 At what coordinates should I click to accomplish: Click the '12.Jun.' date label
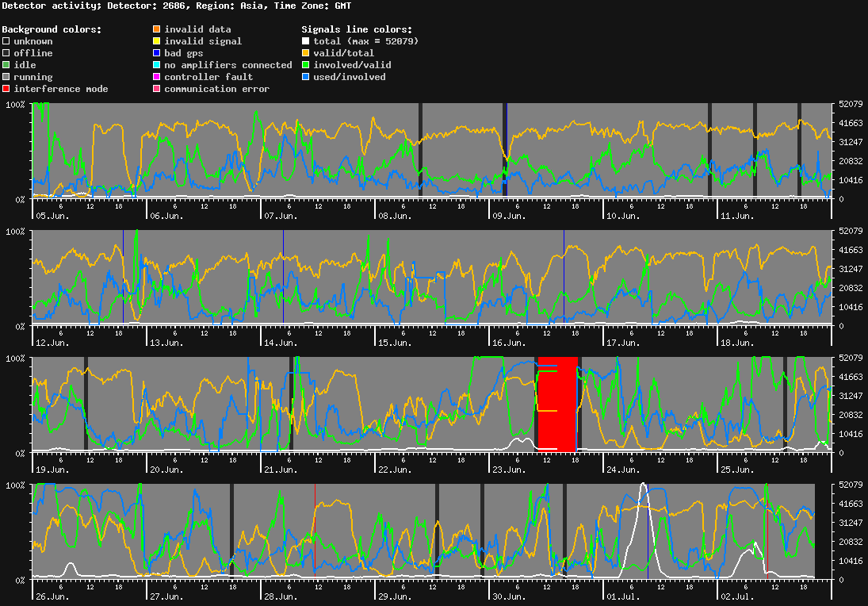pos(52,343)
